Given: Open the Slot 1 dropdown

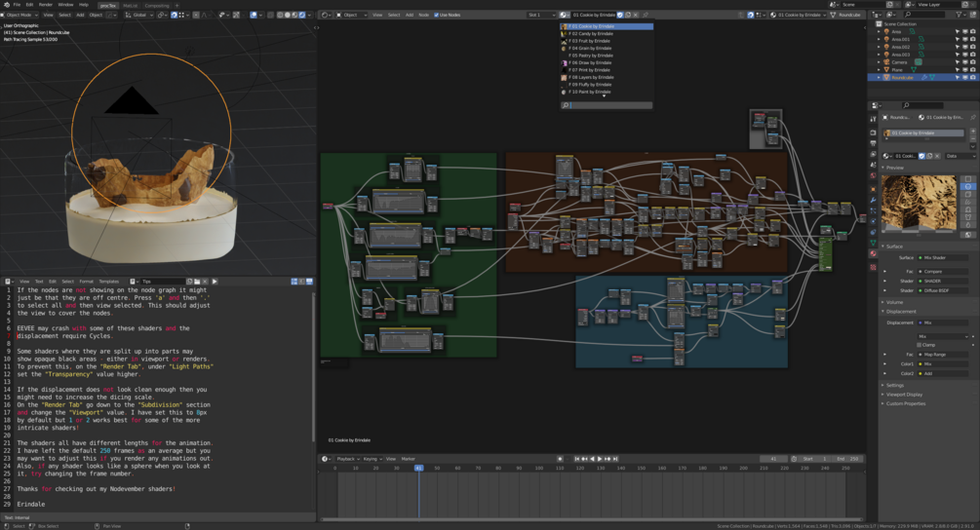Looking at the screenshot, I should click(x=540, y=15).
